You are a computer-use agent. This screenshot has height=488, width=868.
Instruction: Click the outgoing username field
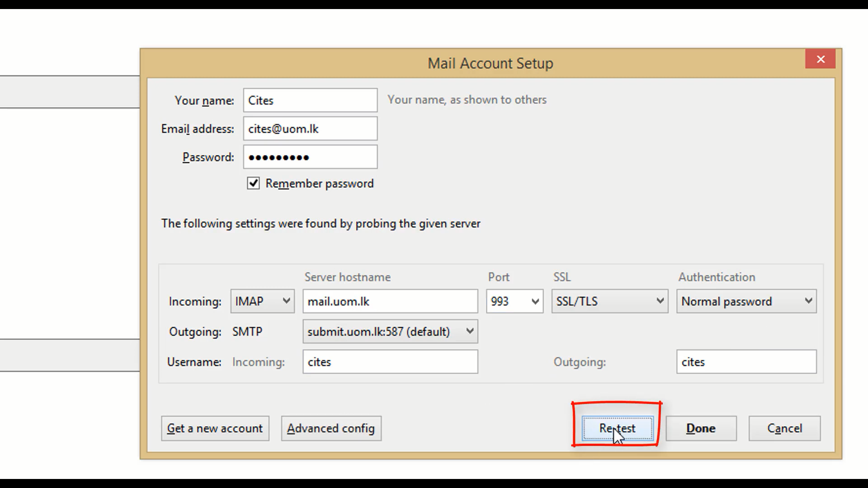(x=746, y=362)
